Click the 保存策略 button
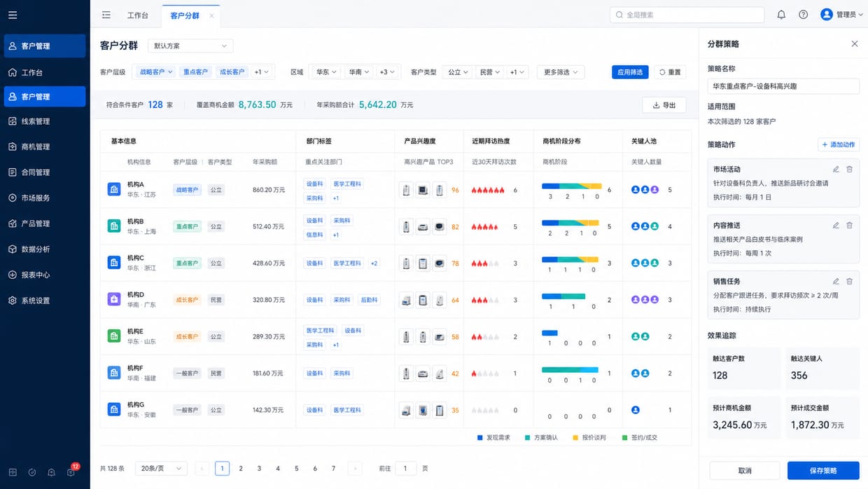The height and width of the screenshot is (489, 868). [x=823, y=470]
